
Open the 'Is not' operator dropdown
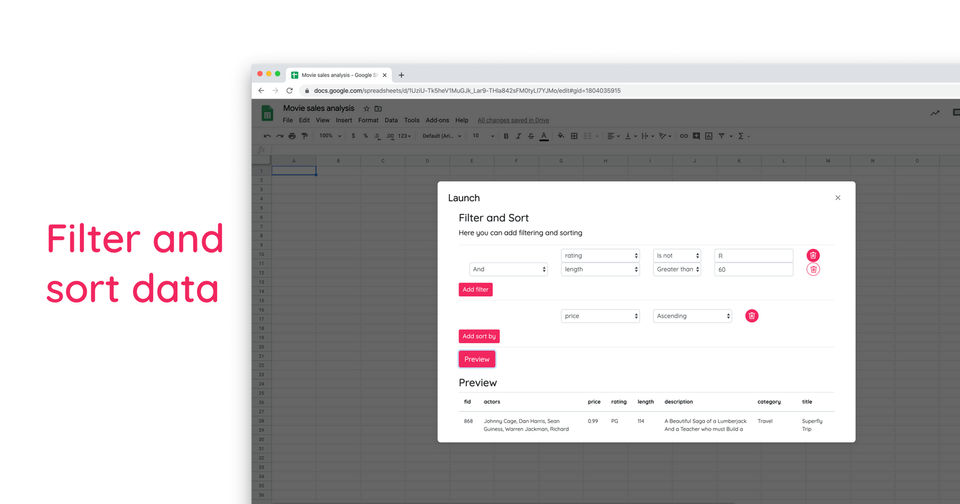coord(677,255)
